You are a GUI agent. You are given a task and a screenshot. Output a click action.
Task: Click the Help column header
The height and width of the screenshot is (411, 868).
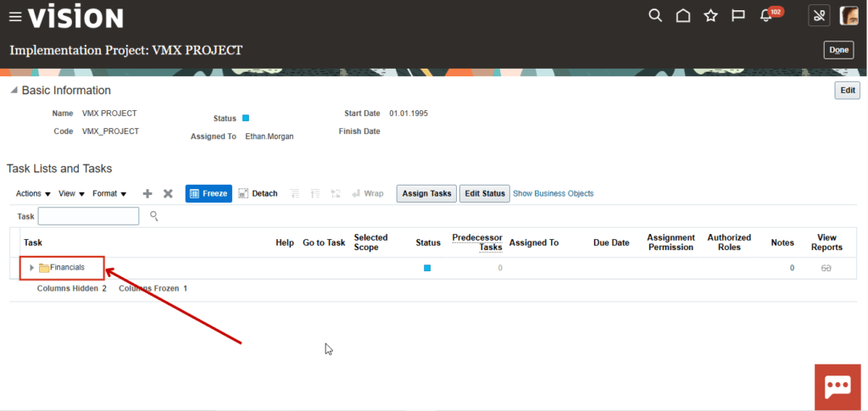pos(285,242)
